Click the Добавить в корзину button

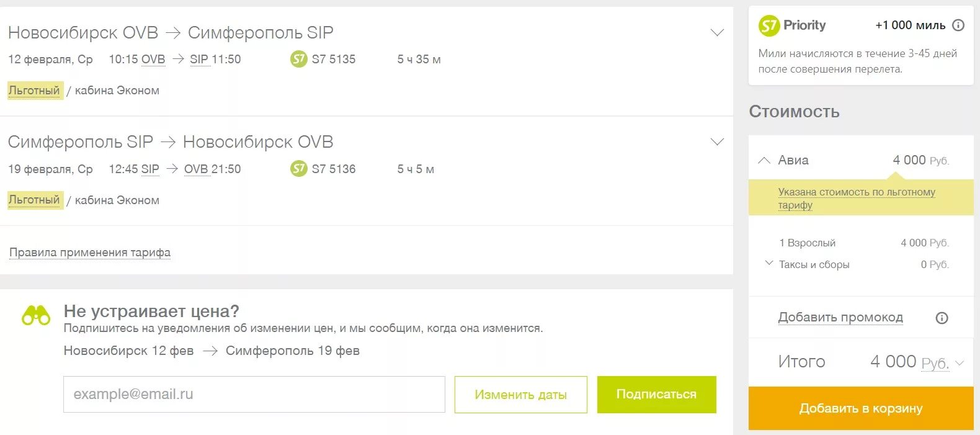point(860,408)
